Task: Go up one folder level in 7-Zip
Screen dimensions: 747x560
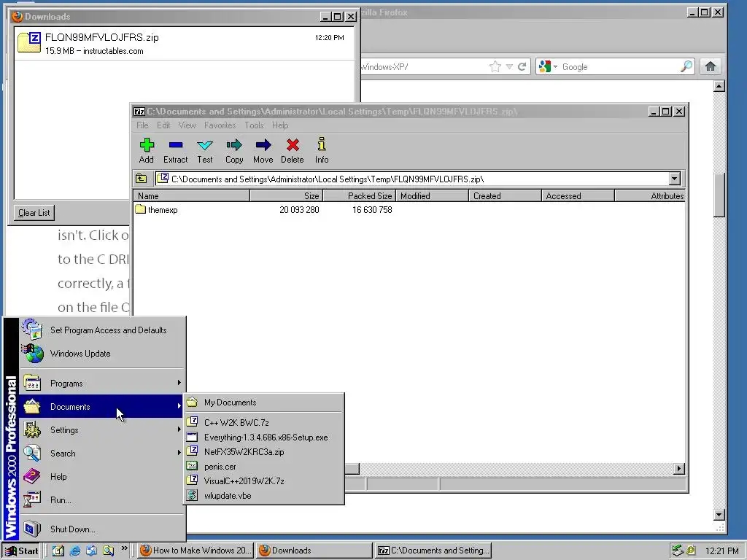Action: click(x=142, y=179)
